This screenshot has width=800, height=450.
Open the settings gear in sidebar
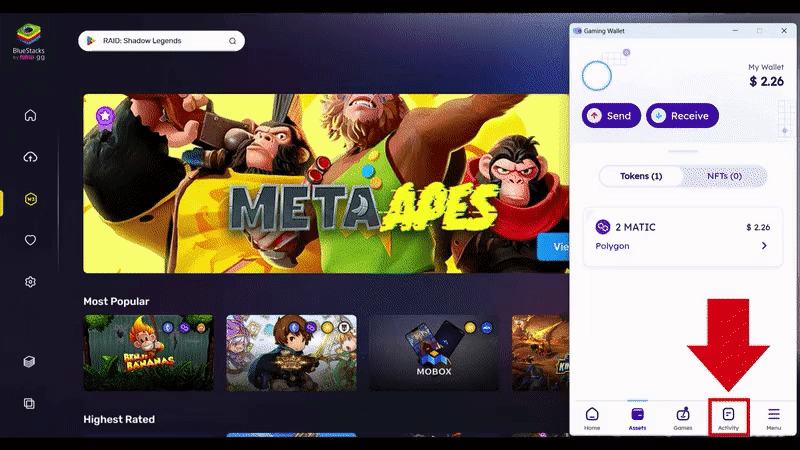(x=30, y=282)
